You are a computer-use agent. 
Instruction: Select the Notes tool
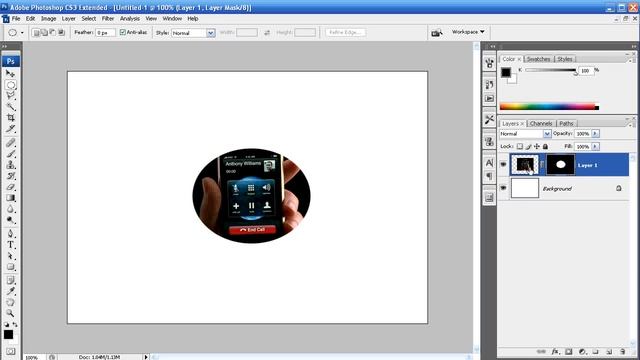pos(11,280)
